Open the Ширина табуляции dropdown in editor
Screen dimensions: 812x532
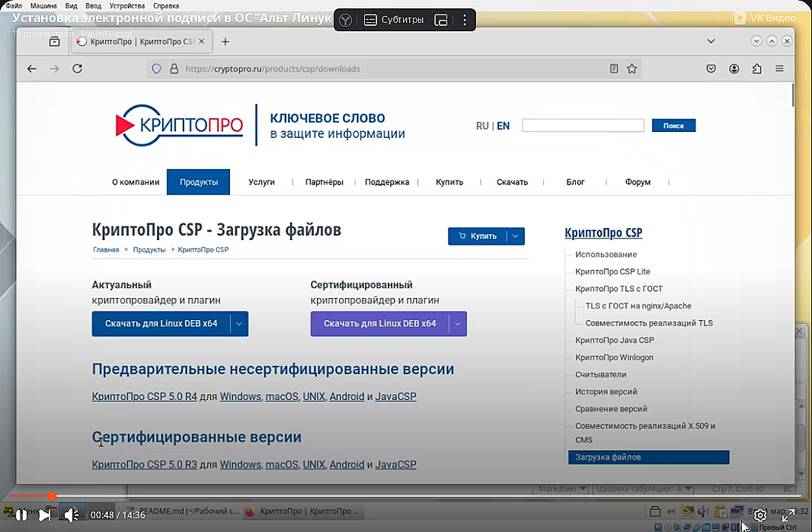click(x=644, y=489)
